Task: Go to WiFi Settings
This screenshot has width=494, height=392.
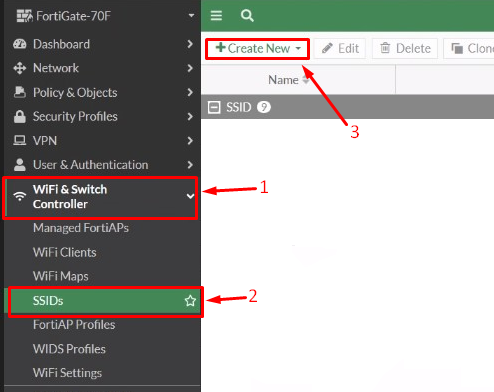Action: 67,373
